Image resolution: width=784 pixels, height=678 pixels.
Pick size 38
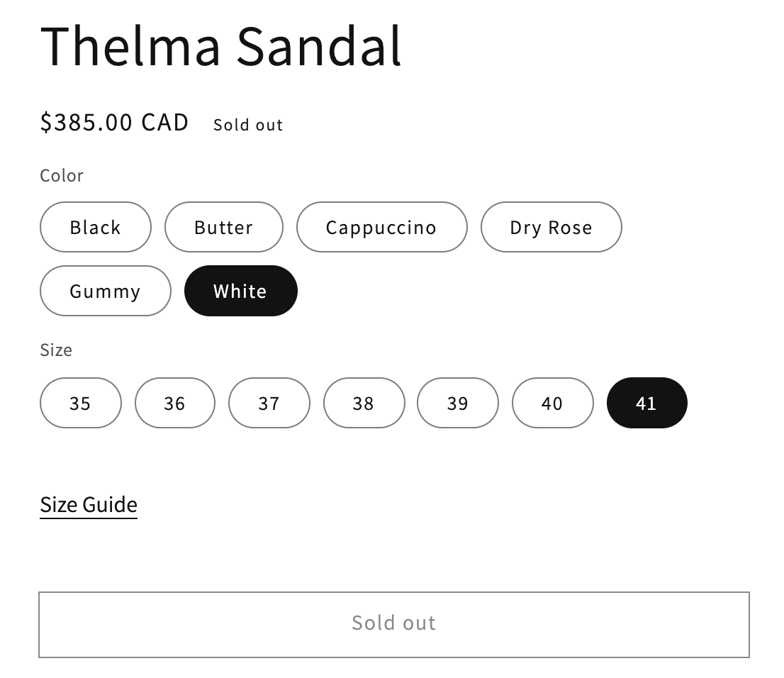tap(364, 403)
